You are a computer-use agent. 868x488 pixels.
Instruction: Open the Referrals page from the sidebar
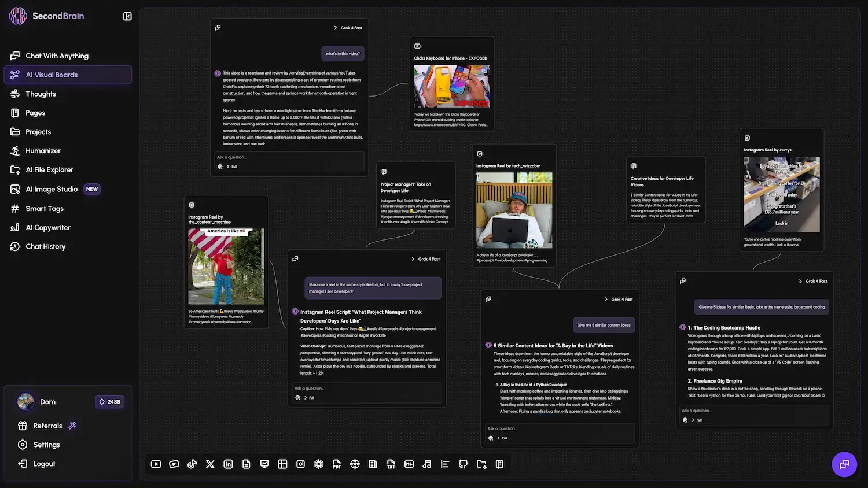(x=48, y=425)
